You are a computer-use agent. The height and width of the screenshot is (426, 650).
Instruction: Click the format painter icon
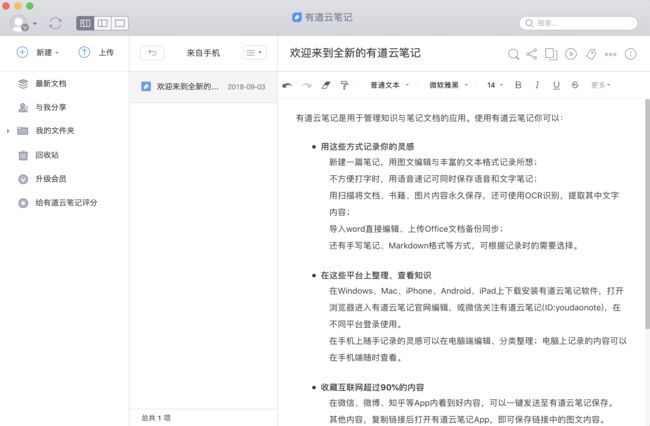344,85
